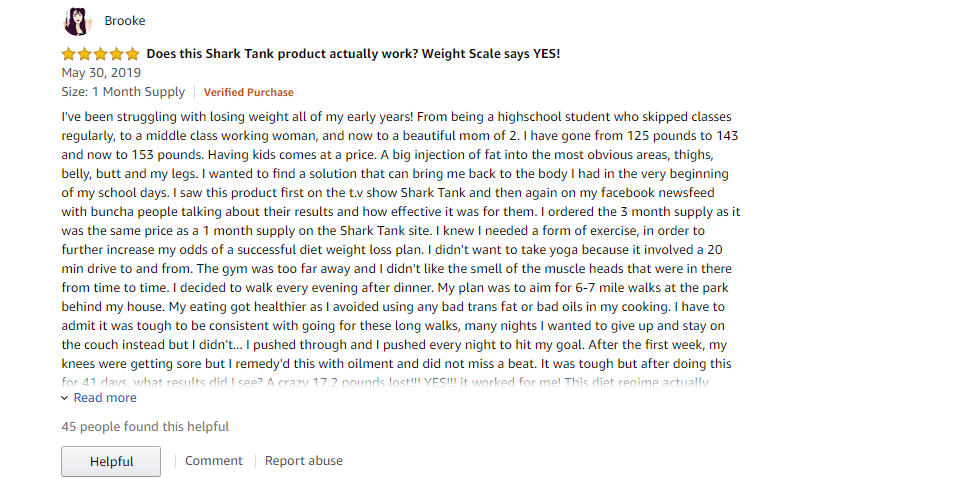This screenshot has height=490, width=965.
Task: Click the second star in the rating
Action: [x=85, y=54]
